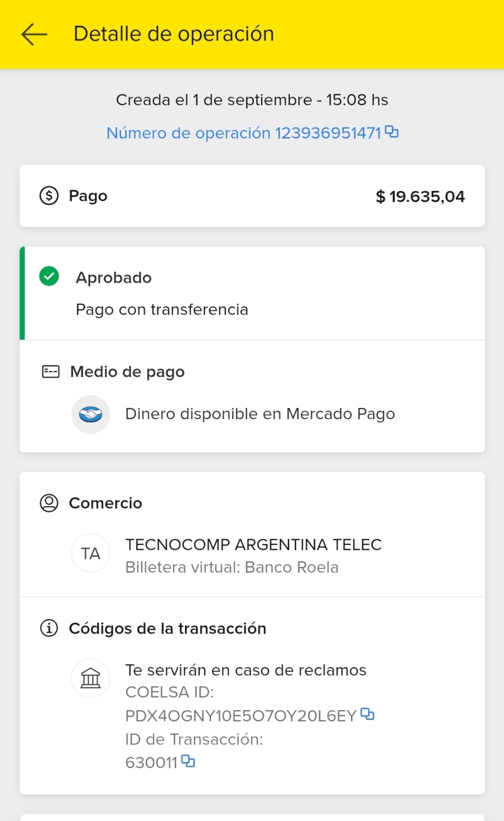Tap the Detalle de operación title
Viewport: 504px width, 821px height.
click(x=174, y=34)
